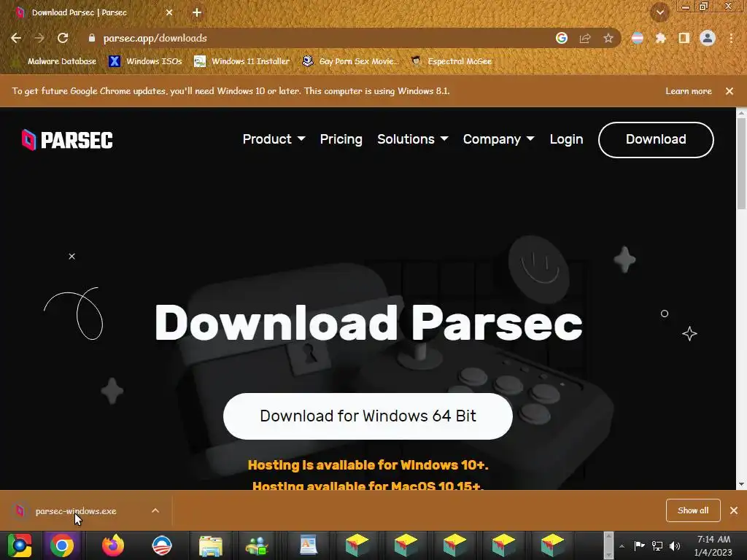Viewport: 747px width, 560px height.
Task: Open the people messenger taskbar icon
Action: point(257,545)
